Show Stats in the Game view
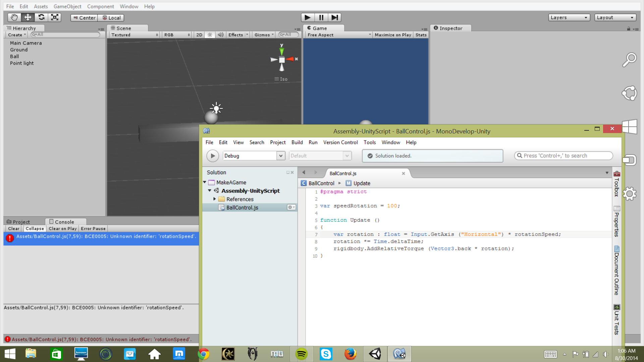The width and height of the screenshot is (644, 362). tap(421, 35)
